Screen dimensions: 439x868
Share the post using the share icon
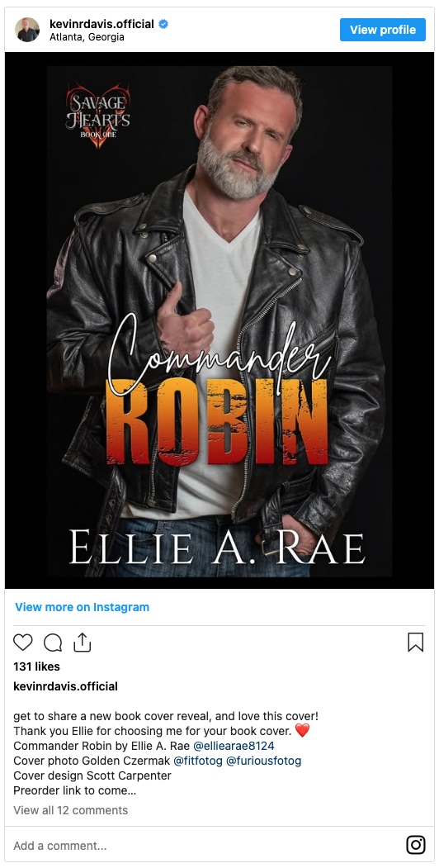click(x=82, y=643)
